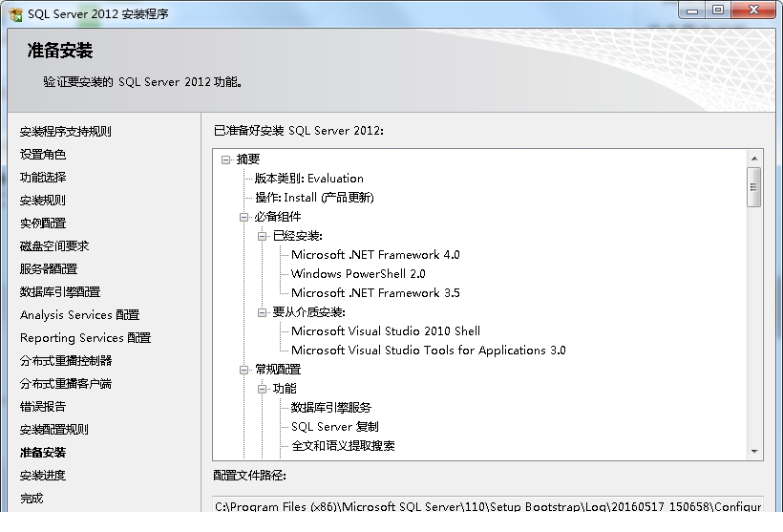
Task: Click the tree scrollbar up arrow
Action: click(754, 159)
